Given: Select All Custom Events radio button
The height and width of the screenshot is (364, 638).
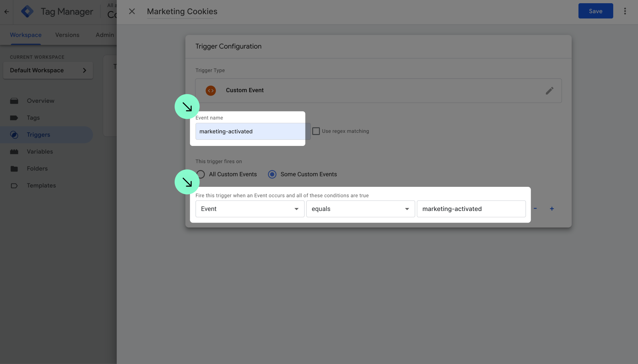Looking at the screenshot, I should pyautogui.click(x=201, y=174).
